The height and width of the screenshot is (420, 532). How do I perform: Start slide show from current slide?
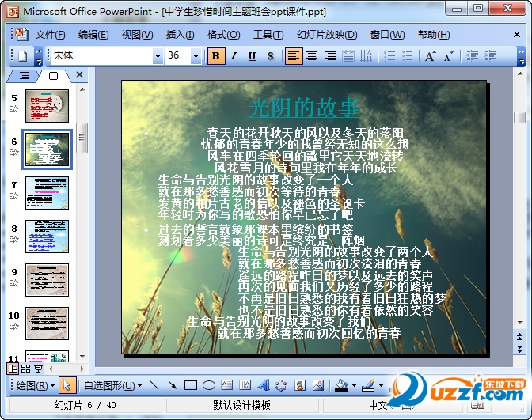point(38,369)
